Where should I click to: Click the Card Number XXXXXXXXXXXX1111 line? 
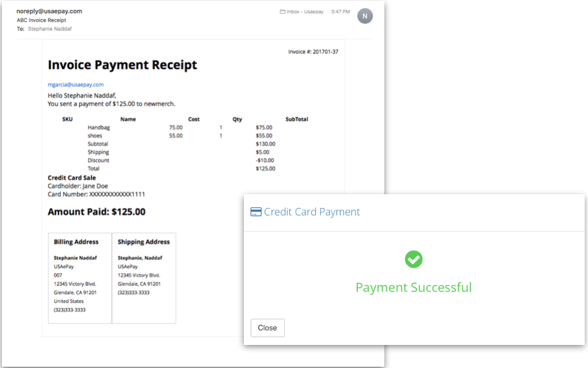pos(96,194)
